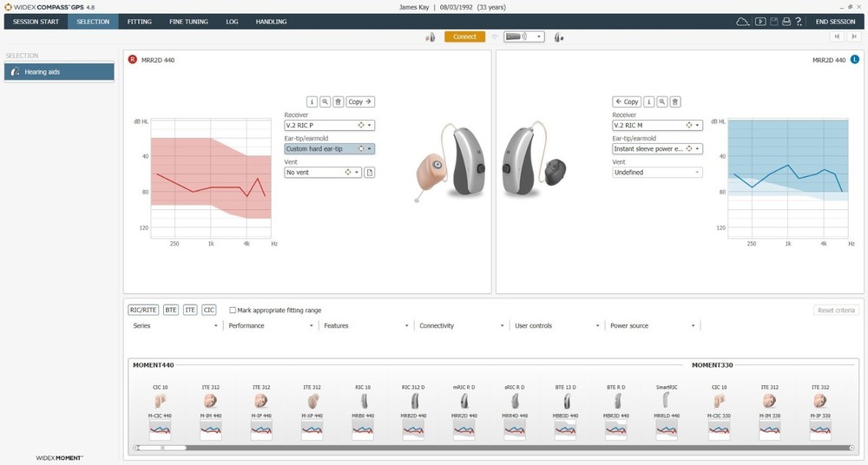The image size is (868, 465).
Task: Click the info icon in right ear panel
Action: point(312,102)
